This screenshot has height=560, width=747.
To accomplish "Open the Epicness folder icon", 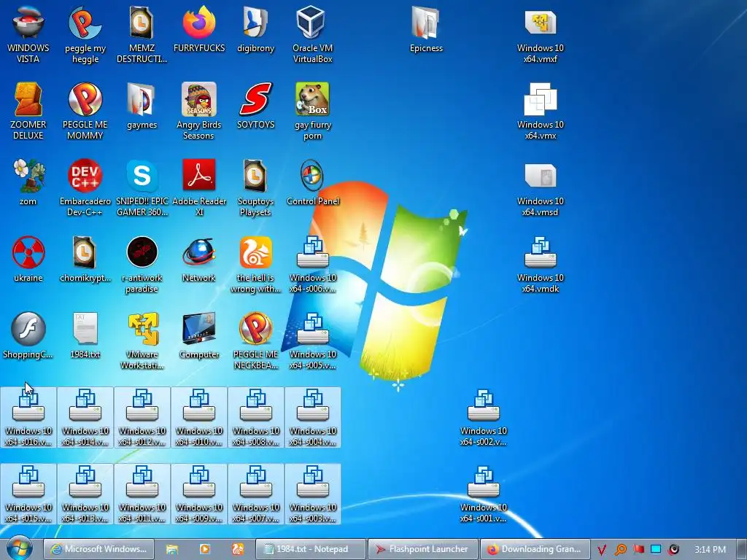I will coord(426,29).
